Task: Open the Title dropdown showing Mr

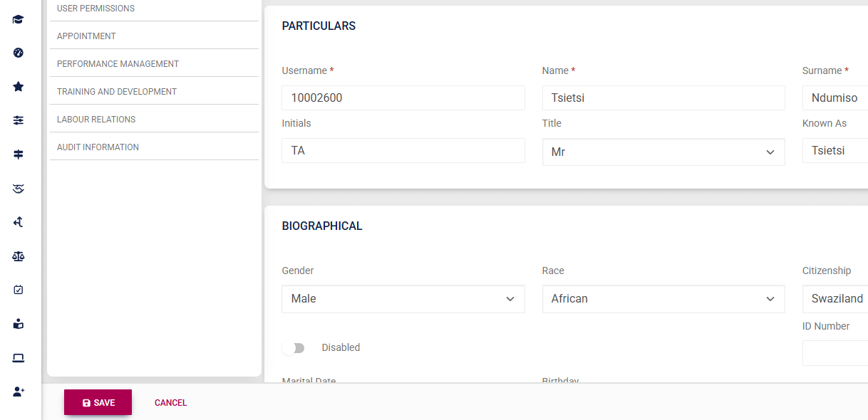Action: (x=663, y=152)
